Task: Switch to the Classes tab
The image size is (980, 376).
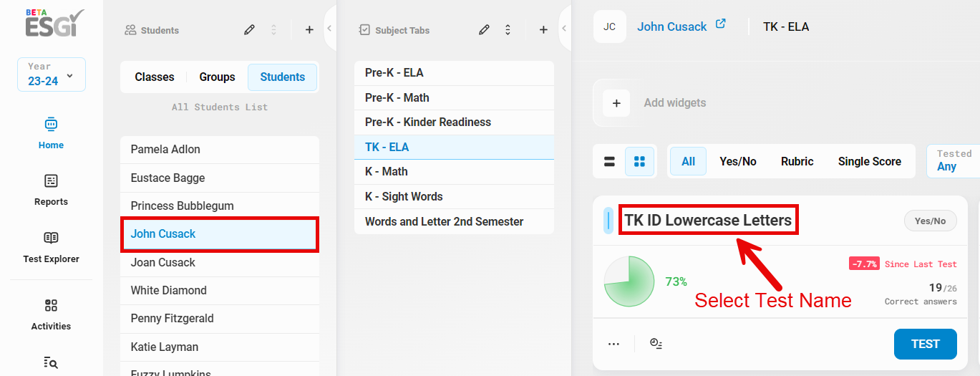Action: pyautogui.click(x=155, y=77)
